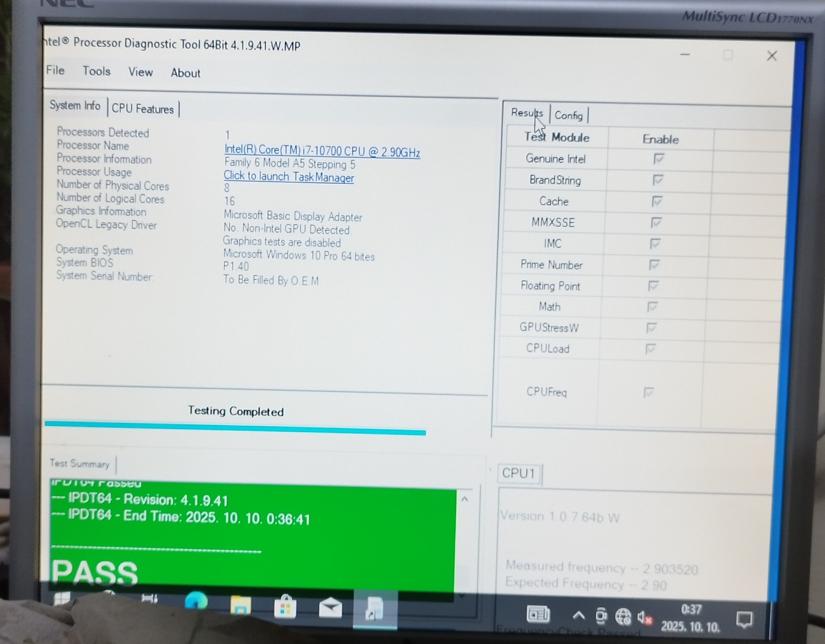
Task: Open the Action Center notification icon
Action: pos(744,620)
